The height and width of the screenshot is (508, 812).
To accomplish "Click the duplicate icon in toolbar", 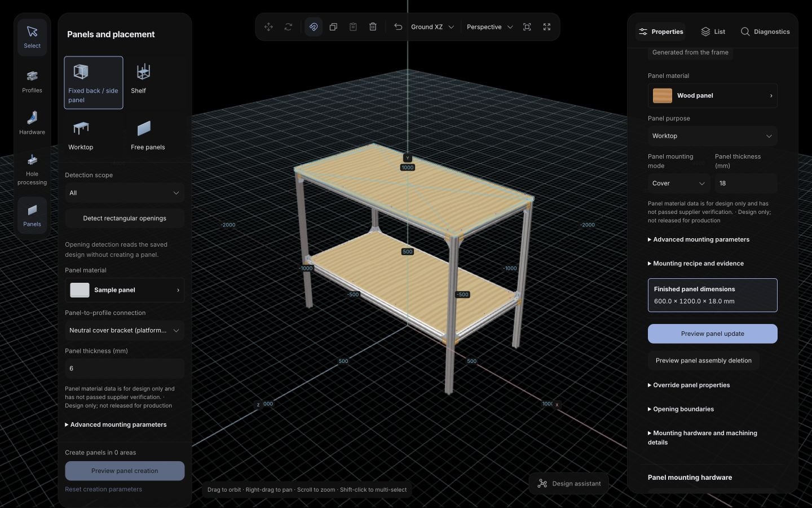I will 333,27.
